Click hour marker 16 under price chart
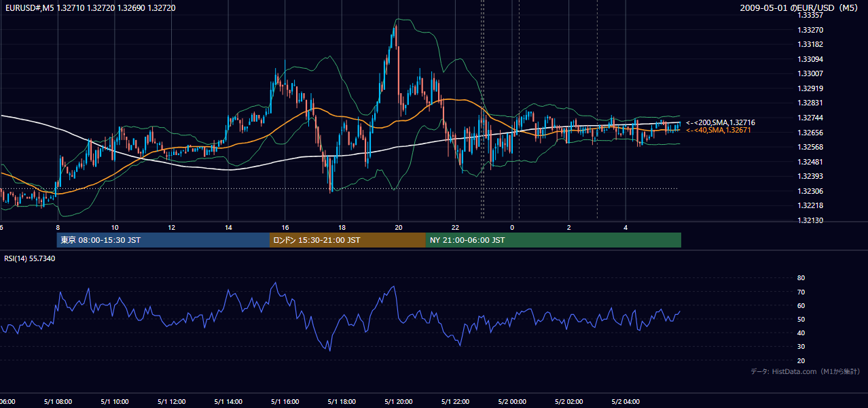Image resolution: width=868 pixels, height=408 pixels. pos(285,228)
